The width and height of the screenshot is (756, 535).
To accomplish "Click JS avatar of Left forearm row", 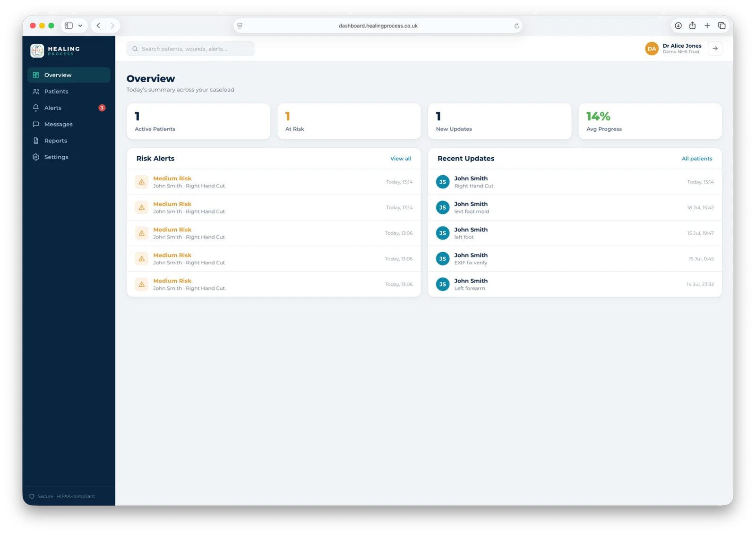I will click(442, 284).
